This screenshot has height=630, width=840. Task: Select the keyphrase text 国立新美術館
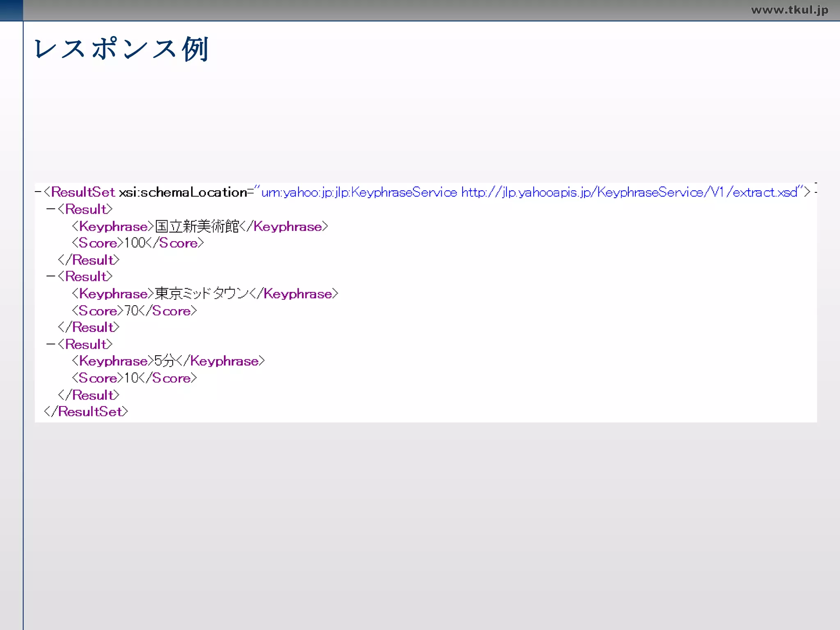point(197,226)
